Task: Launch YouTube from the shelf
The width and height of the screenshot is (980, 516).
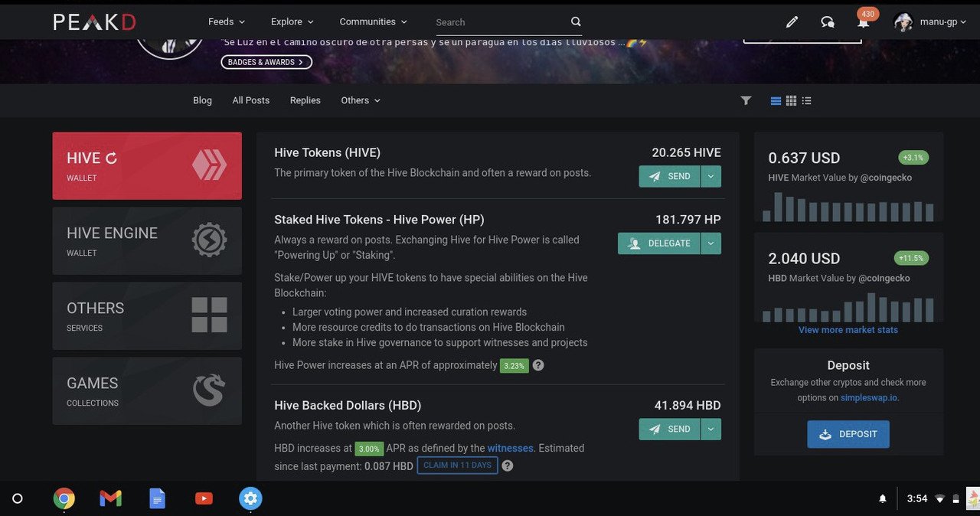Action: 204,498
